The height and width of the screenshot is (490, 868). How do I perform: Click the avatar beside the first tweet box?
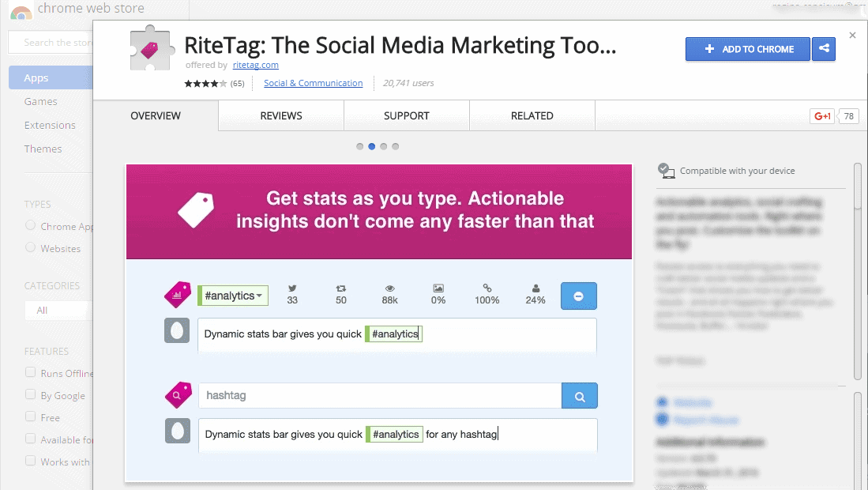(x=177, y=330)
